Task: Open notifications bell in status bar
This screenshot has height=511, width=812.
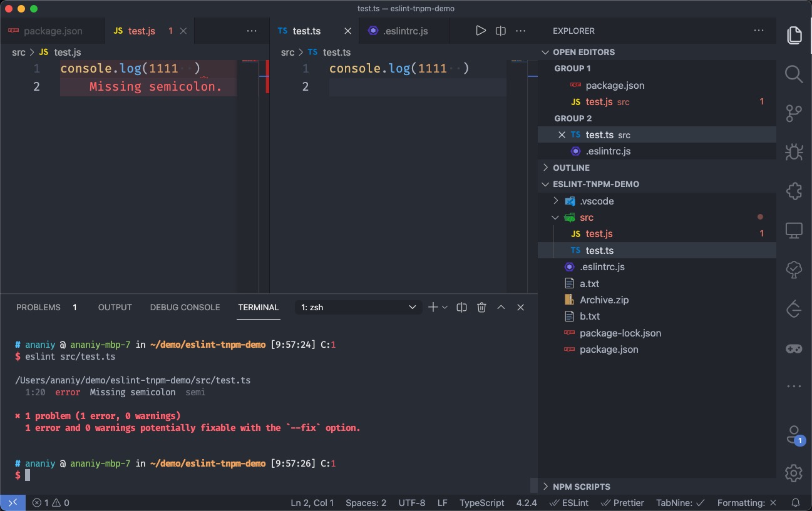Action: (796, 503)
